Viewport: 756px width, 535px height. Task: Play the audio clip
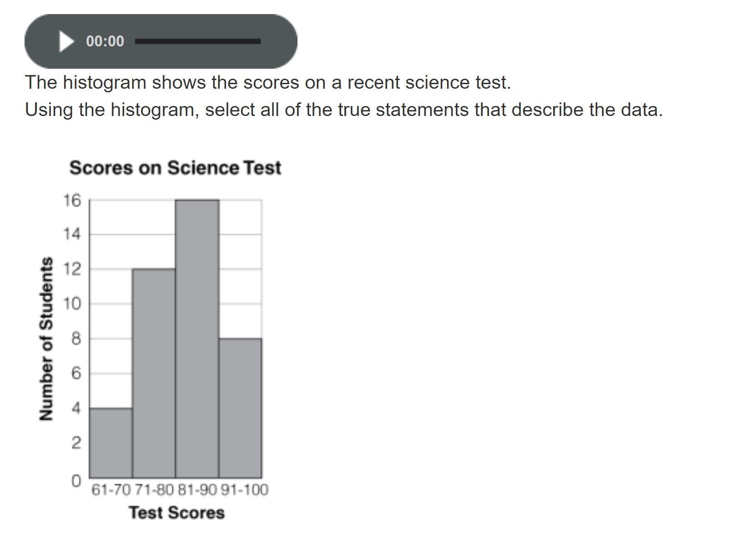[66, 41]
